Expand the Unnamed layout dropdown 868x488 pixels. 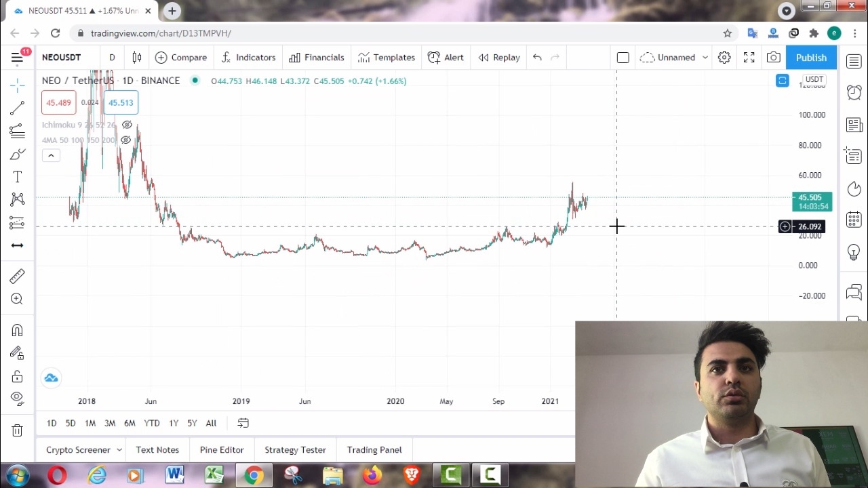click(705, 58)
